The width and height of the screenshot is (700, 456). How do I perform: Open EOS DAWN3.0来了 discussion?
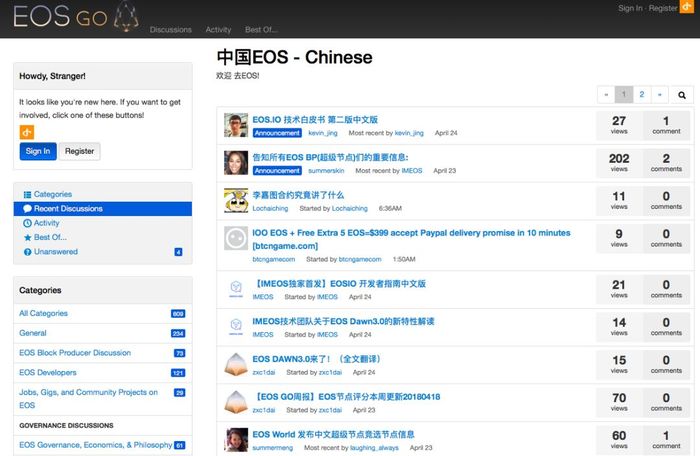(317, 359)
